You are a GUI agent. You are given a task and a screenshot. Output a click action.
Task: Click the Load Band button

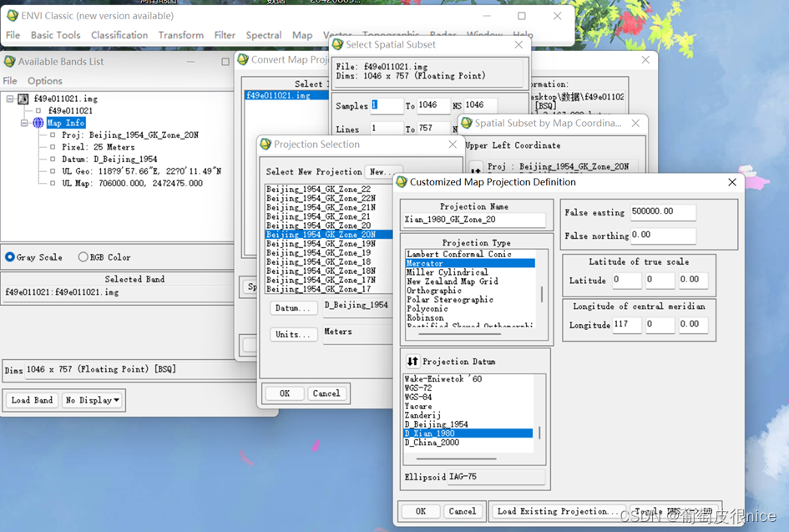pos(33,400)
